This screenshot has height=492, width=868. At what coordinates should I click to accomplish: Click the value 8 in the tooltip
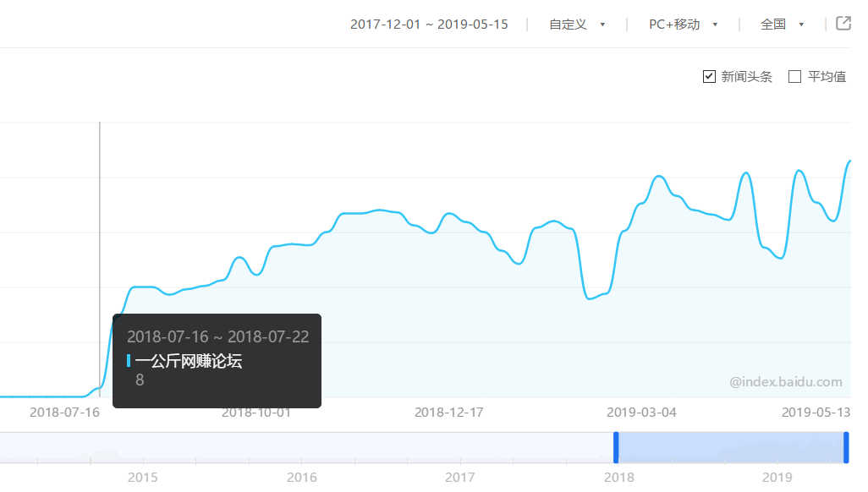click(140, 380)
